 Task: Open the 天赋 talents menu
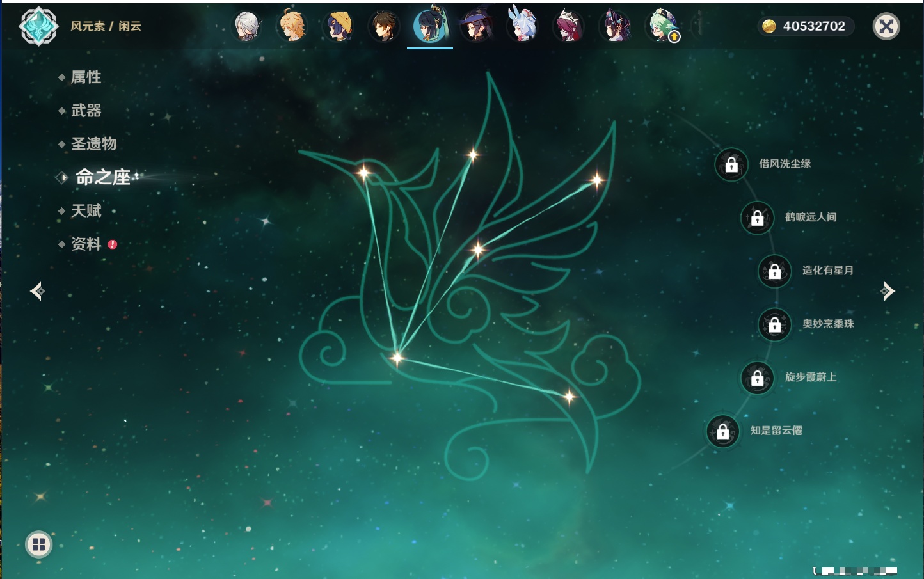point(86,210)
